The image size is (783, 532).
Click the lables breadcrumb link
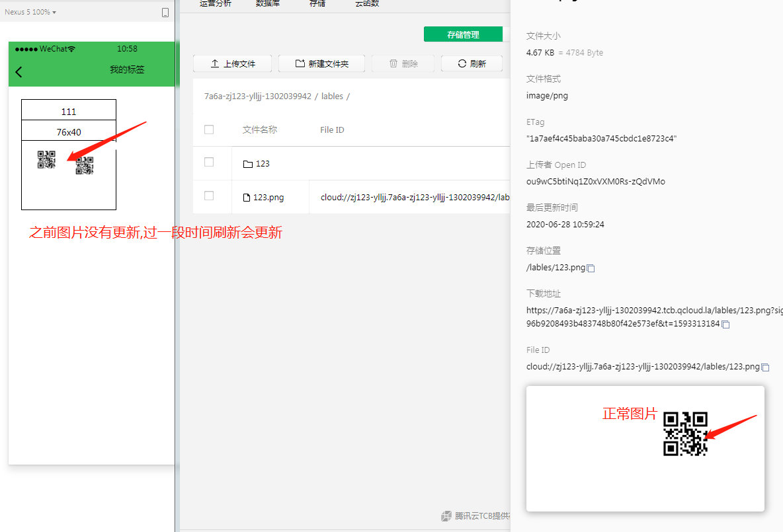point(332,96)
